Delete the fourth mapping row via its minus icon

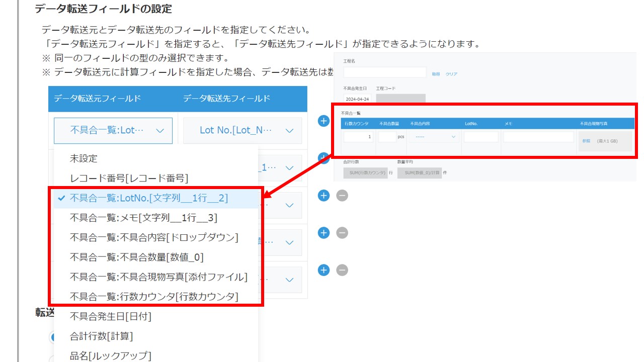point(342,233)
